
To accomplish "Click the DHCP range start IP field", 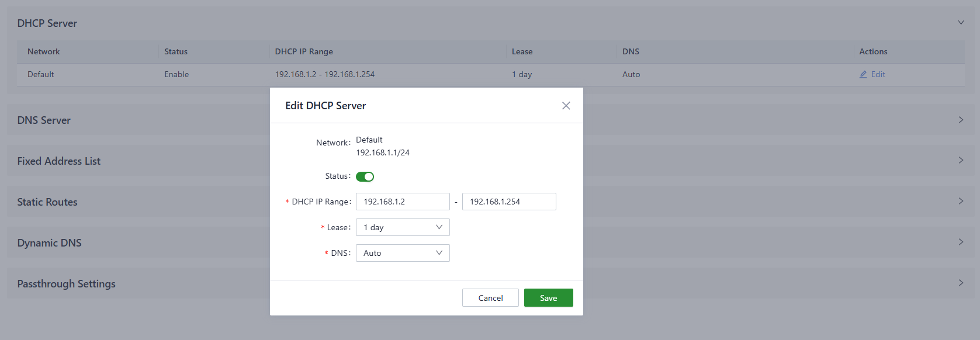I will (403, 202).
